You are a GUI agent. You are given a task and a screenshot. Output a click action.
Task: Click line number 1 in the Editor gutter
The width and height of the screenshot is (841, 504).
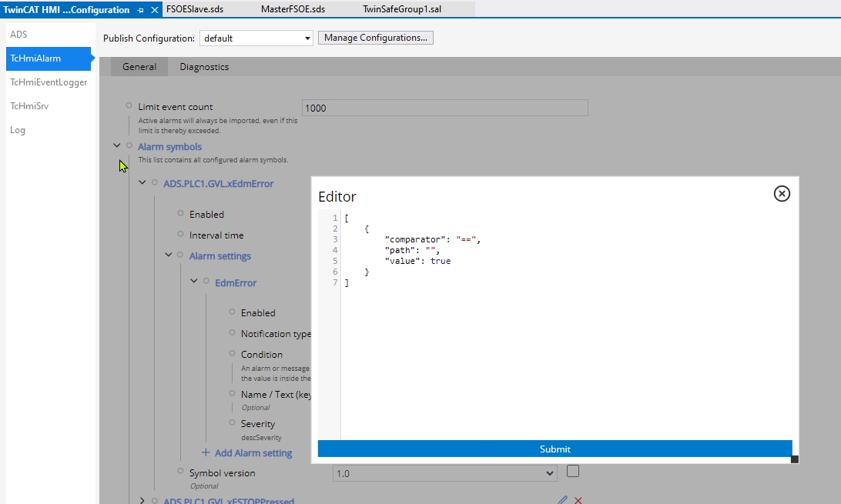coord(335,218)
